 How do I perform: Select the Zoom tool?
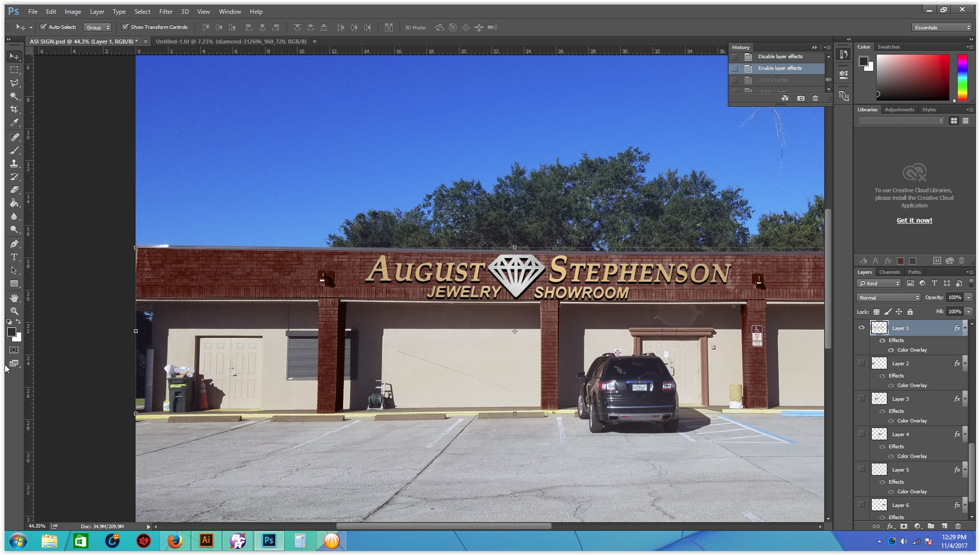click(14, 311)
